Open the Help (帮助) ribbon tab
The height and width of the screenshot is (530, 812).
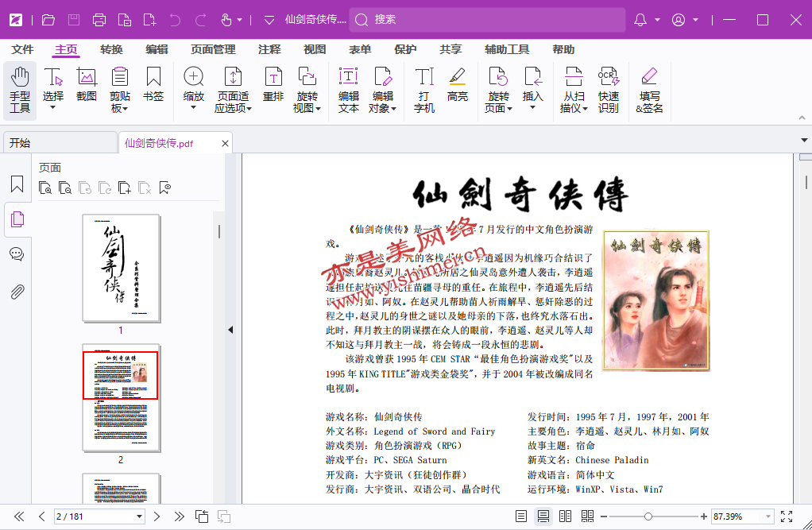(x=563, y=49)
